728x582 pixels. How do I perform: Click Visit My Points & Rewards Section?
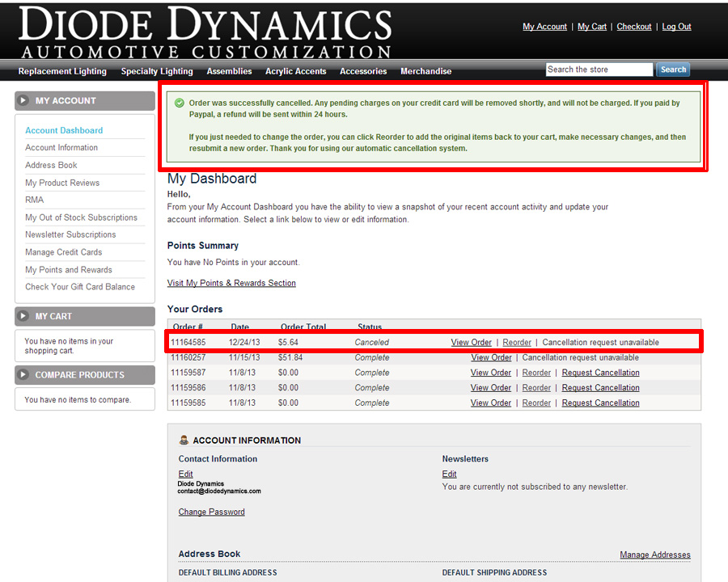pyautogui.click(x=231, y=283)
